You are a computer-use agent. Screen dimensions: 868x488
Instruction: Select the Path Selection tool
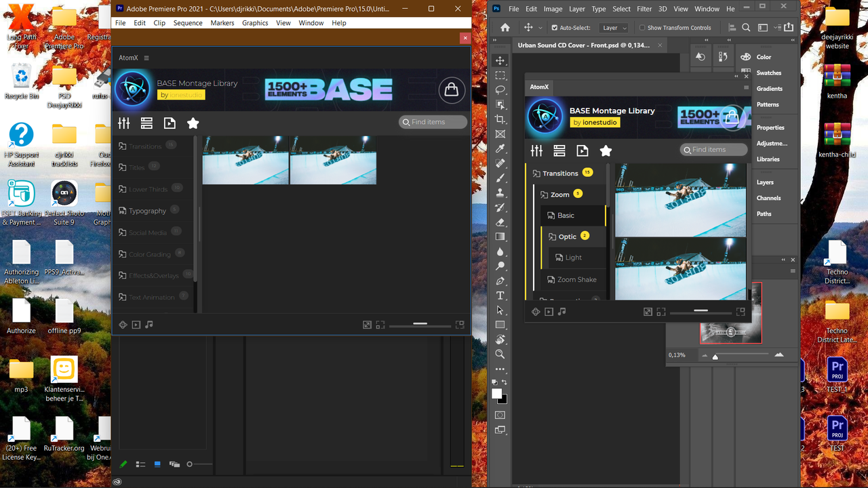tap(500, 310)
